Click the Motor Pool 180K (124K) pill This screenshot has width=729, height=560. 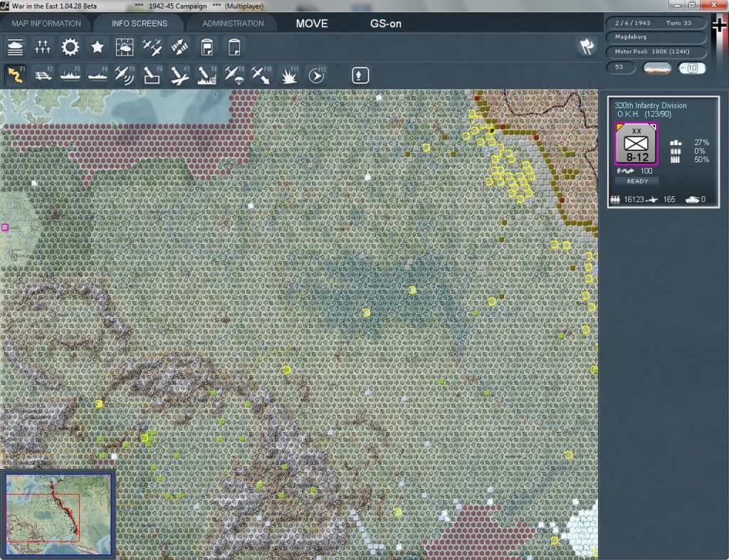pyautogui.click(x=656, y=51)
